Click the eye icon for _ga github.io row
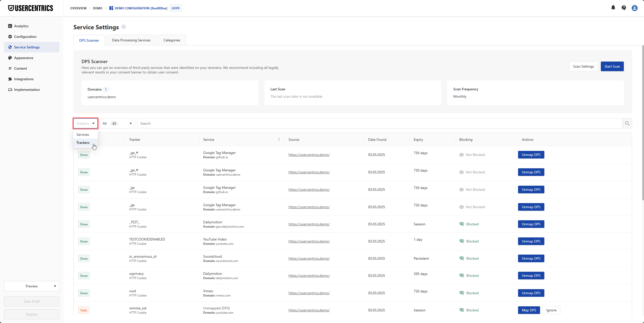Viewport: 644px width, 323px height. tap(462, 190)
